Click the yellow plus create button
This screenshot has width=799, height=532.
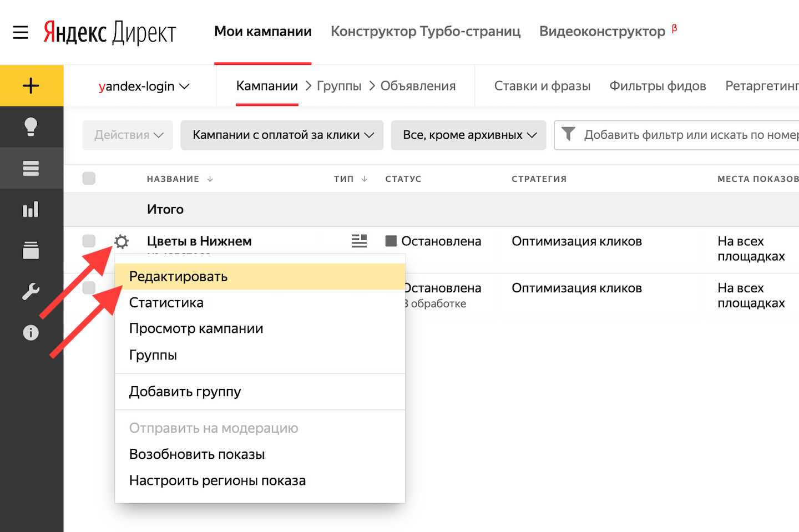coord(31,85)
